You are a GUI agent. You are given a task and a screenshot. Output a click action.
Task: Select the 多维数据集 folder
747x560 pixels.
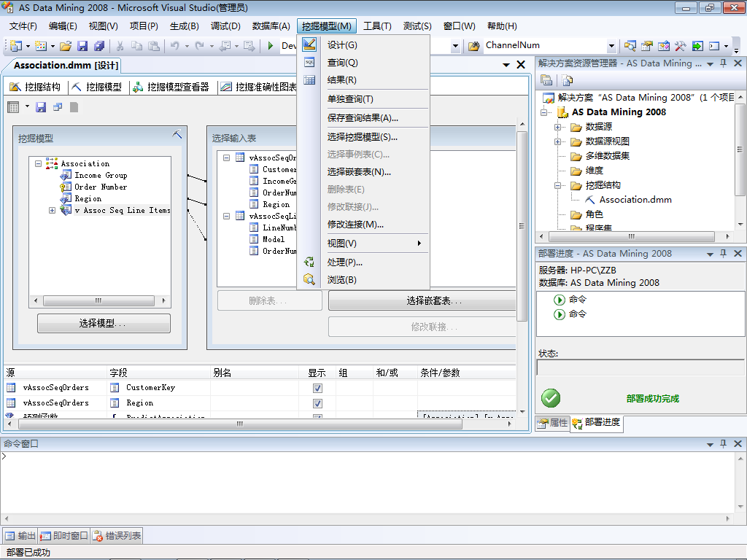(607, 156)
